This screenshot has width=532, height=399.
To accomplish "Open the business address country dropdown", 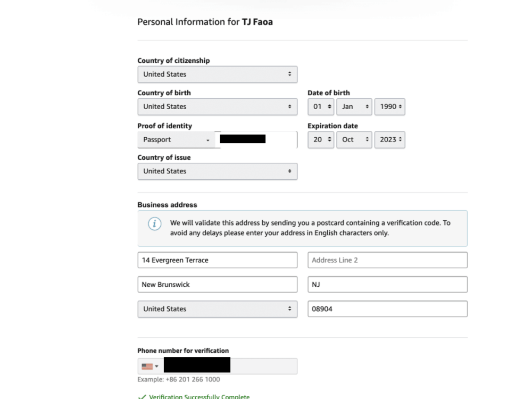I will pyautogui.click(x=217, y=309).
